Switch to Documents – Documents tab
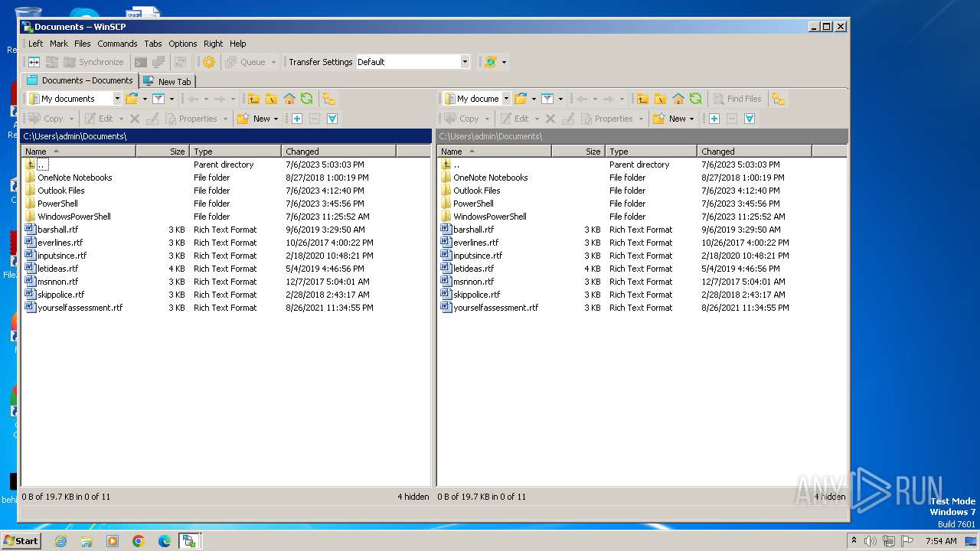 (x=80, y=80)
